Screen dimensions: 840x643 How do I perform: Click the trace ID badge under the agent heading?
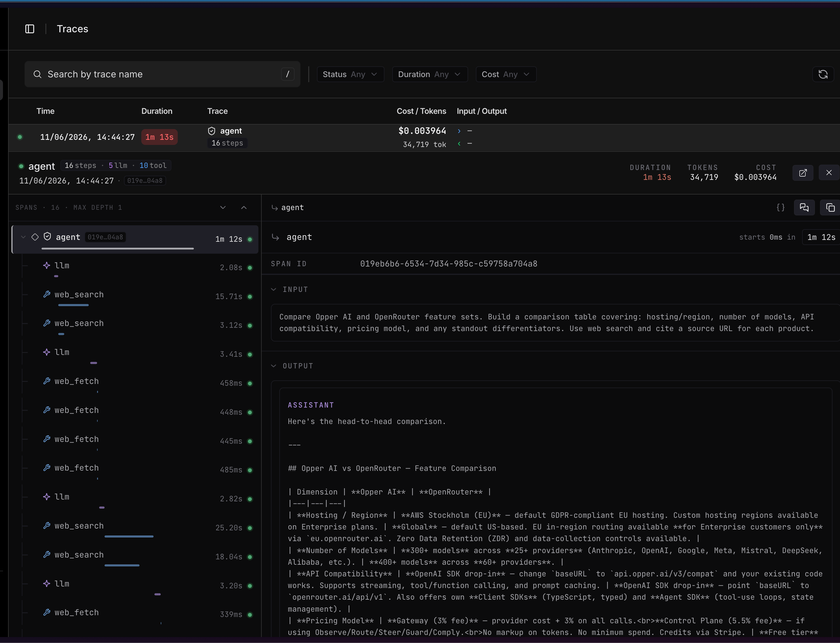click(145, 181)
